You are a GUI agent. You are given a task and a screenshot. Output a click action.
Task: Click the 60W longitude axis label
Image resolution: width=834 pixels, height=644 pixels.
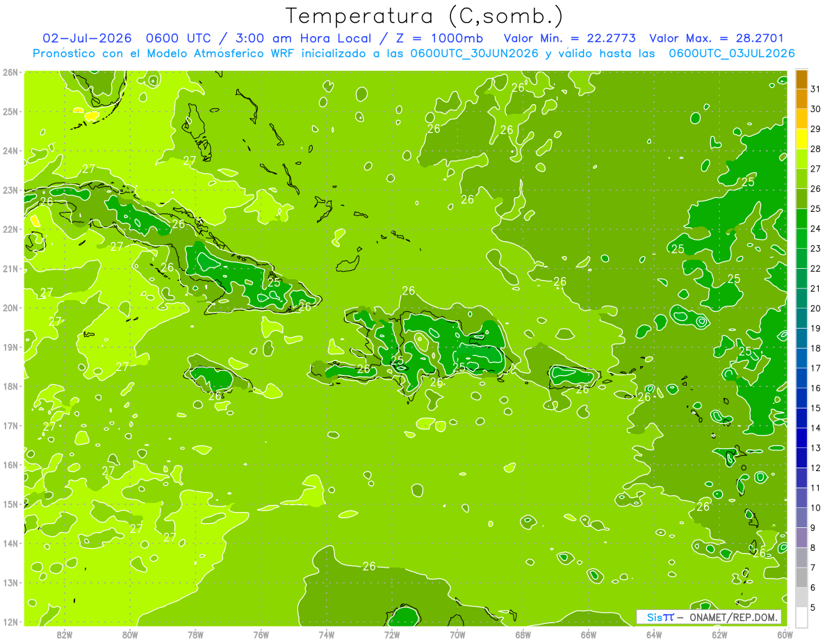coord(785,634)
